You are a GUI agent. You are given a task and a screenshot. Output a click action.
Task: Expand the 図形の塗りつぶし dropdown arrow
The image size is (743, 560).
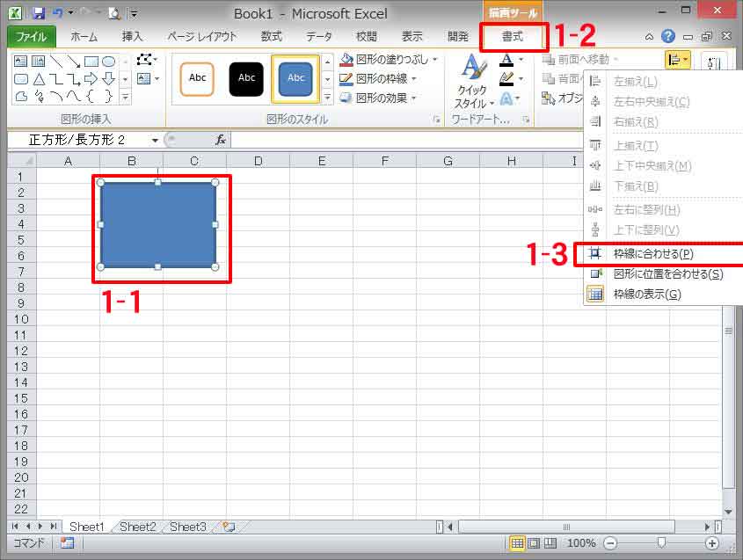coord(435,60)
